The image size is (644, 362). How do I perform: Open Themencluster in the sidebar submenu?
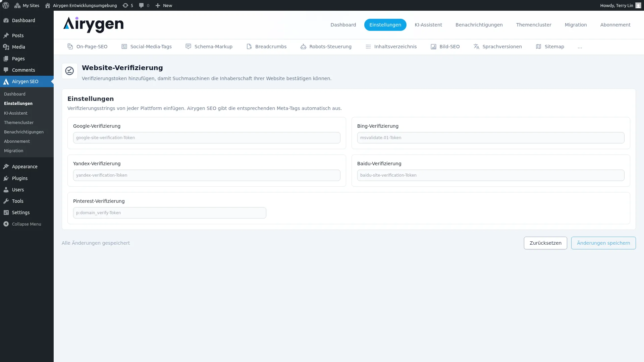19,123
